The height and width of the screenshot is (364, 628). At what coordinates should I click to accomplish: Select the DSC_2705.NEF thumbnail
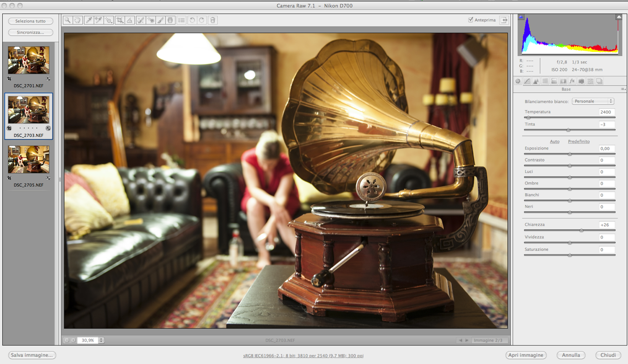(x=29, y=160)
